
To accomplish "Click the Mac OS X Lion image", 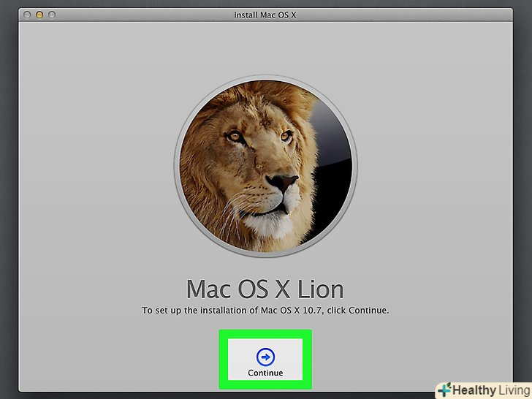I will 266,166.
